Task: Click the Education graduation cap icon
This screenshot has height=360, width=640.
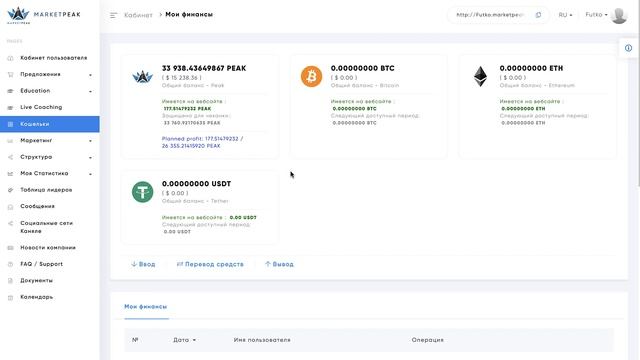Action: click(x=11, y=91)
